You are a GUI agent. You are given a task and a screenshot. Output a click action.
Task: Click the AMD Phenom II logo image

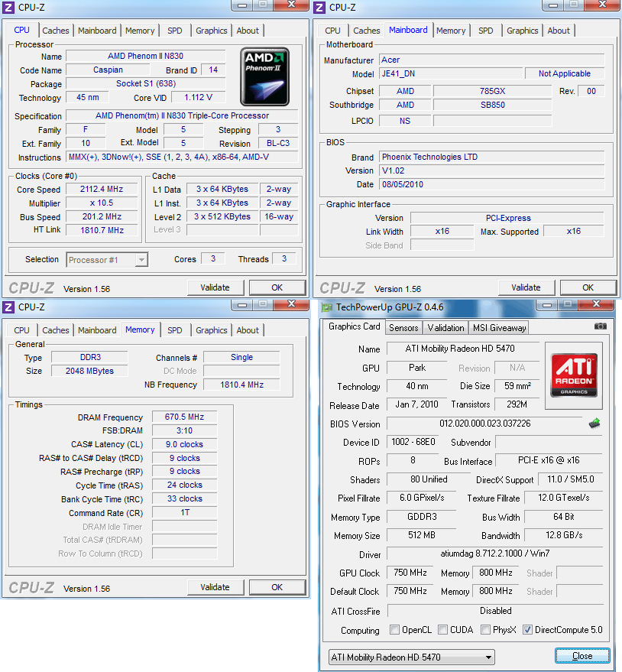click(x=264, y=76)
